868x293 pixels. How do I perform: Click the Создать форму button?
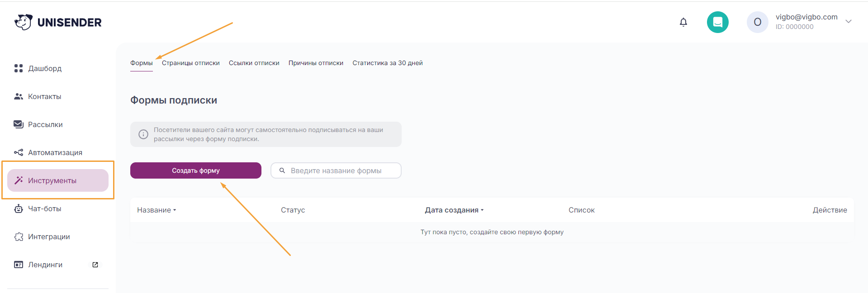[196, 170]
